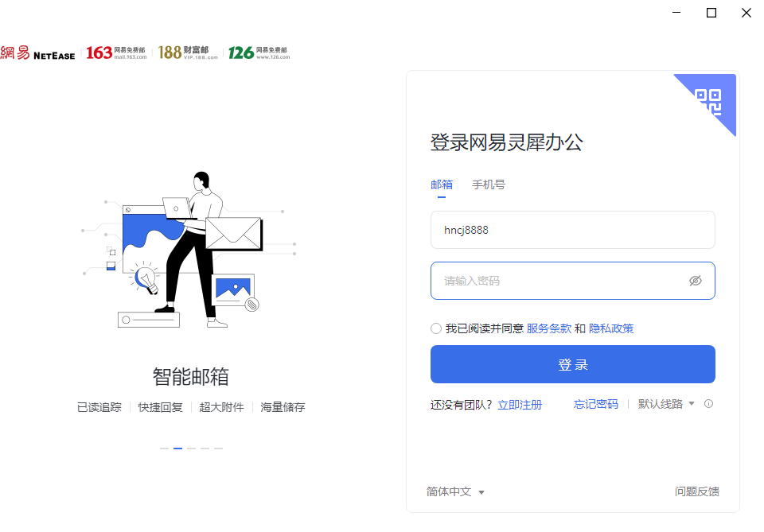Click the 还没有团队? text
Image resolution: width=764 pixels, height=532 pixels.
point(462,405)
